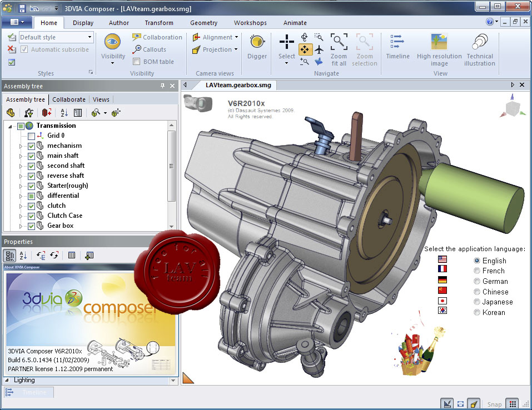Open the Select tool dropdown arrow
This screenshot has width=532, height=410.
click(x=287, y=63)
